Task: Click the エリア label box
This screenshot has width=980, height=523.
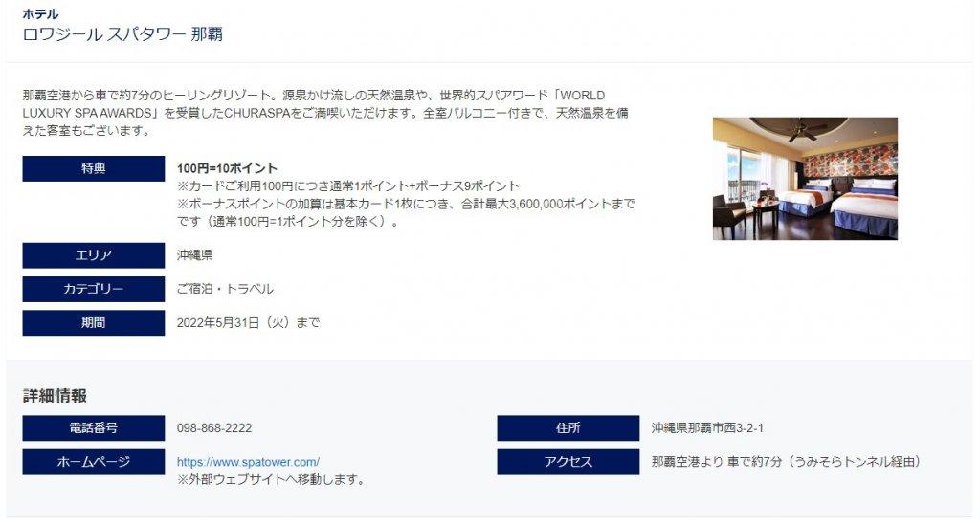Action: (94, 255)
